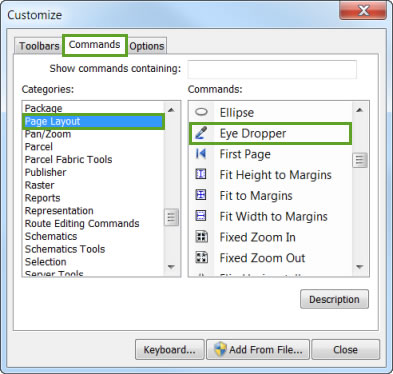Select the Schematics category
The width and height of the screenshot is (393, 374).
[x=51, y=236]
